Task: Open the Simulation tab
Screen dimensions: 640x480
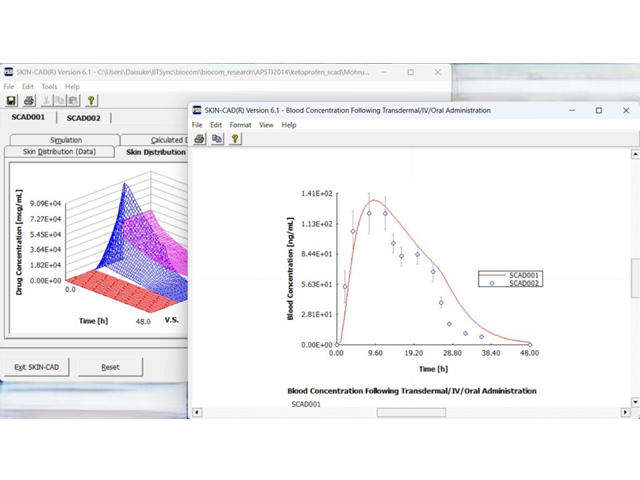Action: (x=65, y=140)
